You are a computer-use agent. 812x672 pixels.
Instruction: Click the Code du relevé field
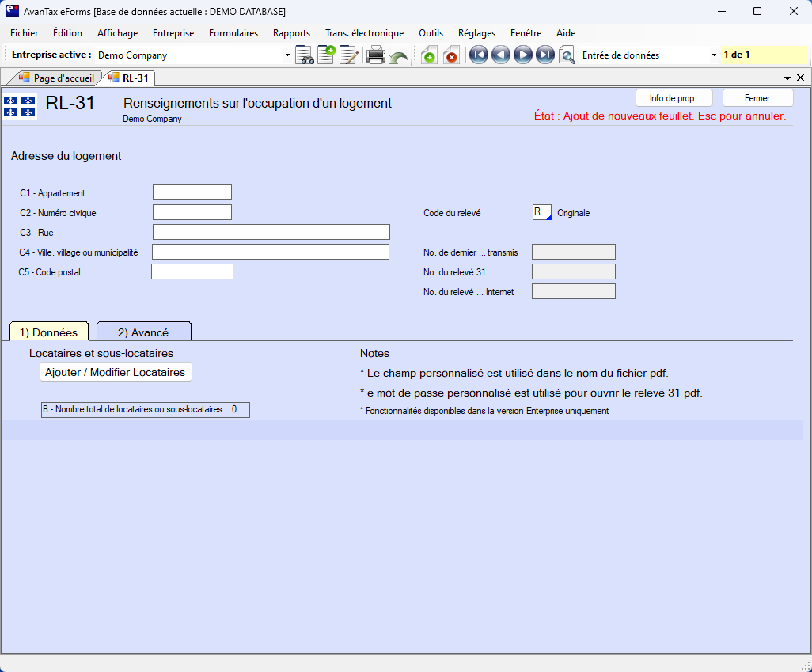(x=541, y=212)
